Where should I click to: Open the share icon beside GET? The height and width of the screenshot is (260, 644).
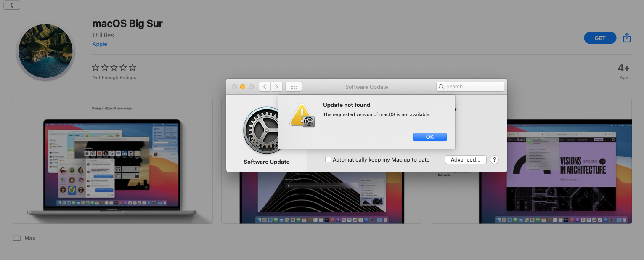coord(627,38)
